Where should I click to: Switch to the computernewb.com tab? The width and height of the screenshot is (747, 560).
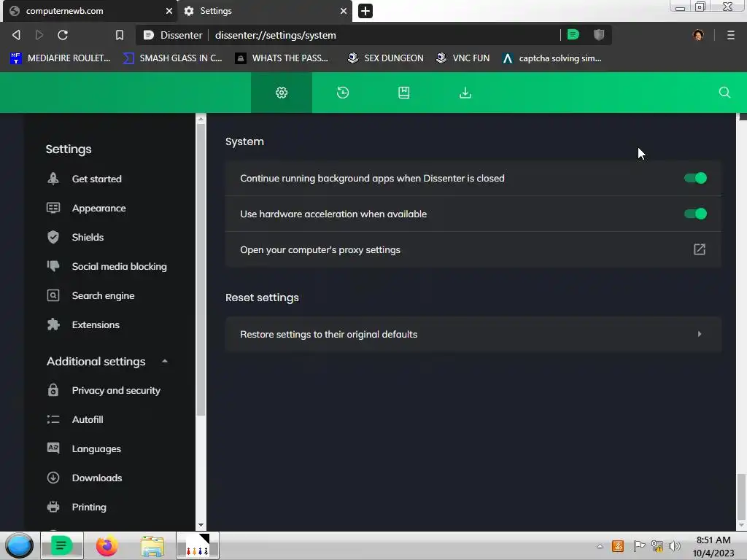90,10
